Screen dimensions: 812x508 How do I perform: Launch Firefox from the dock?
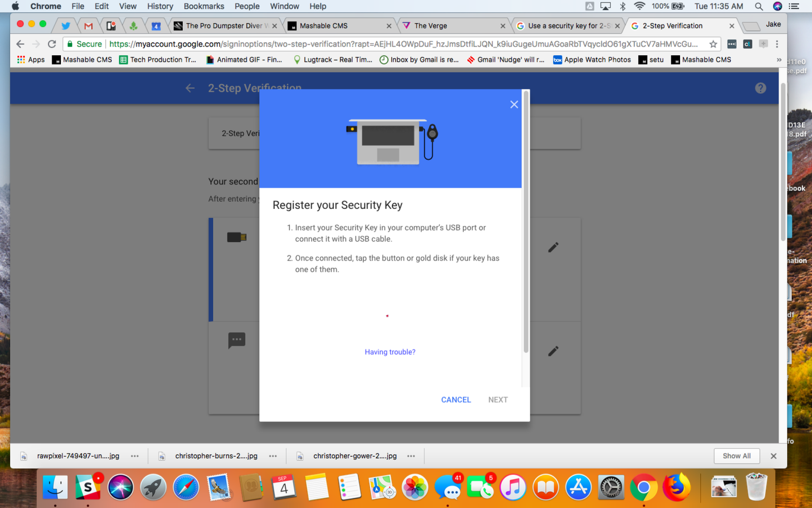676,488
